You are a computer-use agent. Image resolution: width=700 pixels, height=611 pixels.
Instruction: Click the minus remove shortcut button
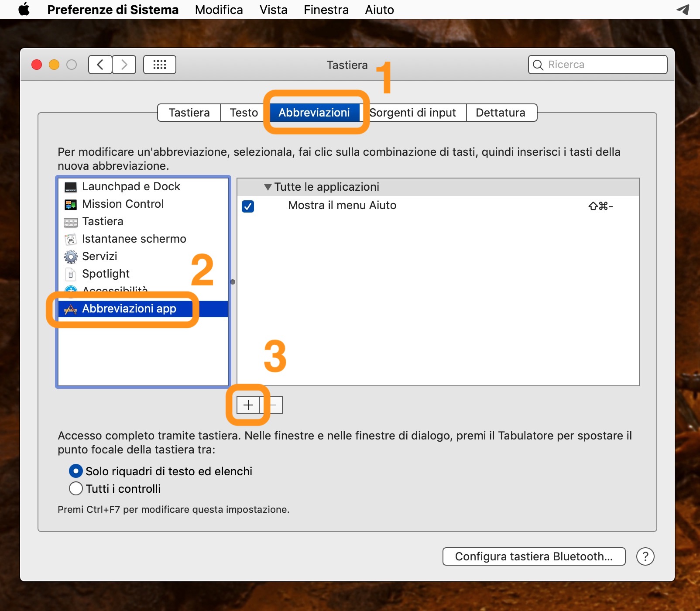click(x=272, y=405)
